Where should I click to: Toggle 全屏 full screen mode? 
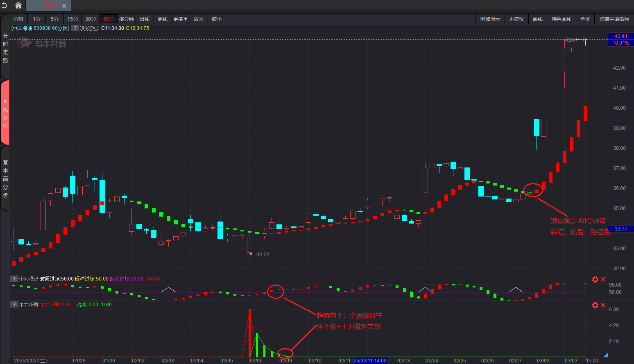tap(585, 19)
